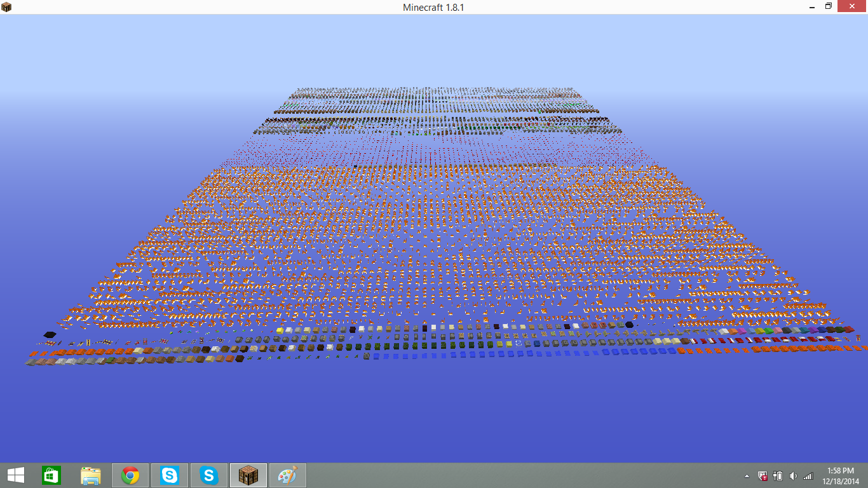
Task: Expand the hidden icons arrow in the tray
Action: pyautogui.click(x=747, y=475)
